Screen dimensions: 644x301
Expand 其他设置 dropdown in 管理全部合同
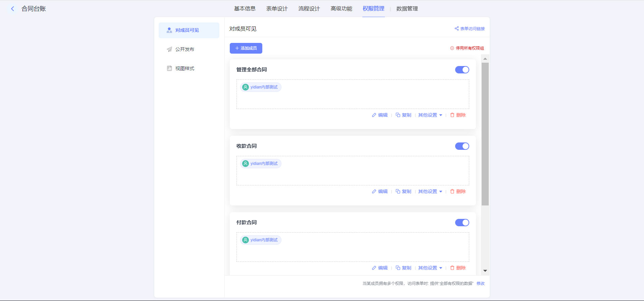coord(430,115)
